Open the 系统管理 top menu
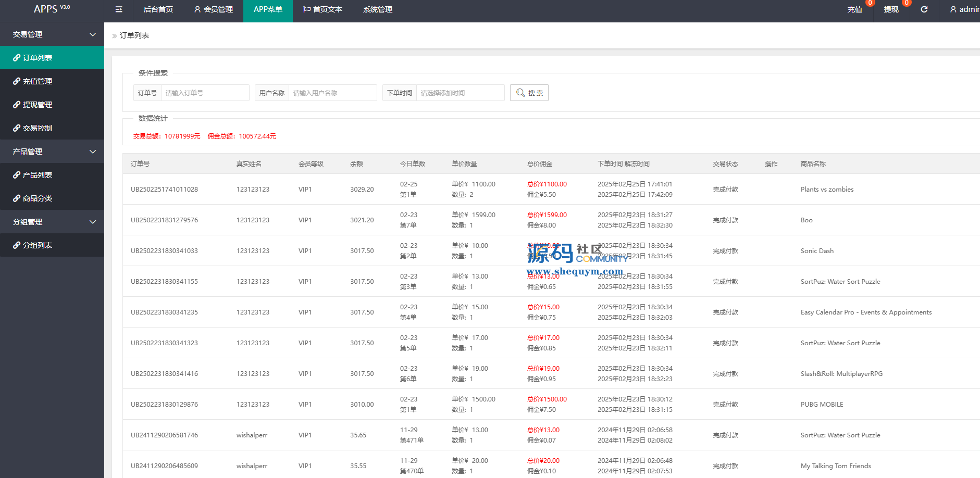The height and width of the screenshot is (478, 980). tap(378, 9)
